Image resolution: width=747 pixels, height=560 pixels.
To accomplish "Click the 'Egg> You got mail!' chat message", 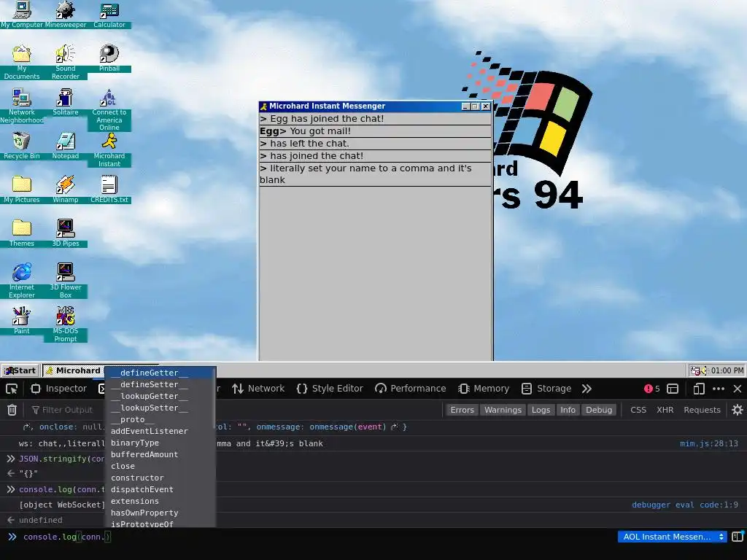I will coord(376,131).
